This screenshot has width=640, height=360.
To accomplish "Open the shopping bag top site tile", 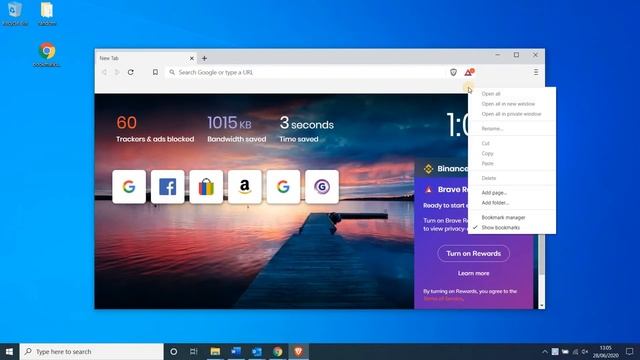I will pyautogui.click(x=206, y=187).
